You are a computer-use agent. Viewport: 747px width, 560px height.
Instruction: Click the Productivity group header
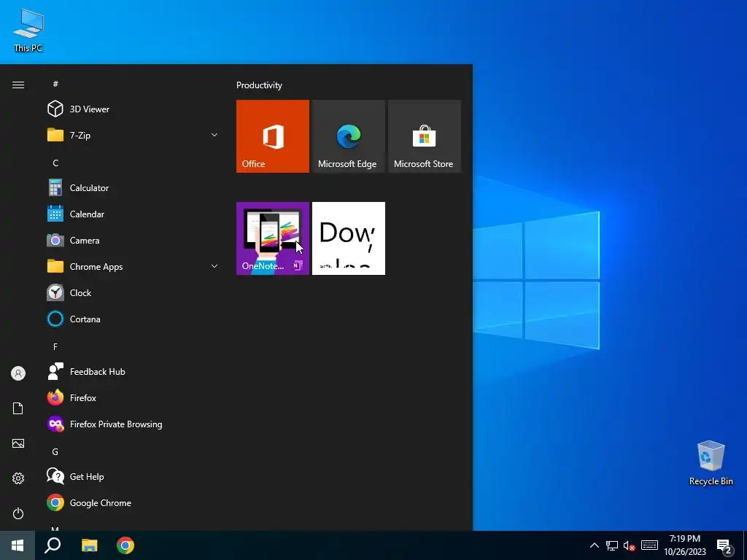[x=259, y=85]
